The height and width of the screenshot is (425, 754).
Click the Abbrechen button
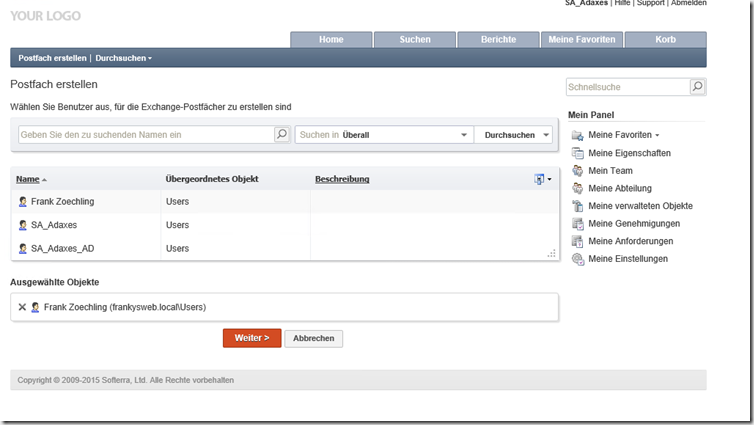coord(313,338)
